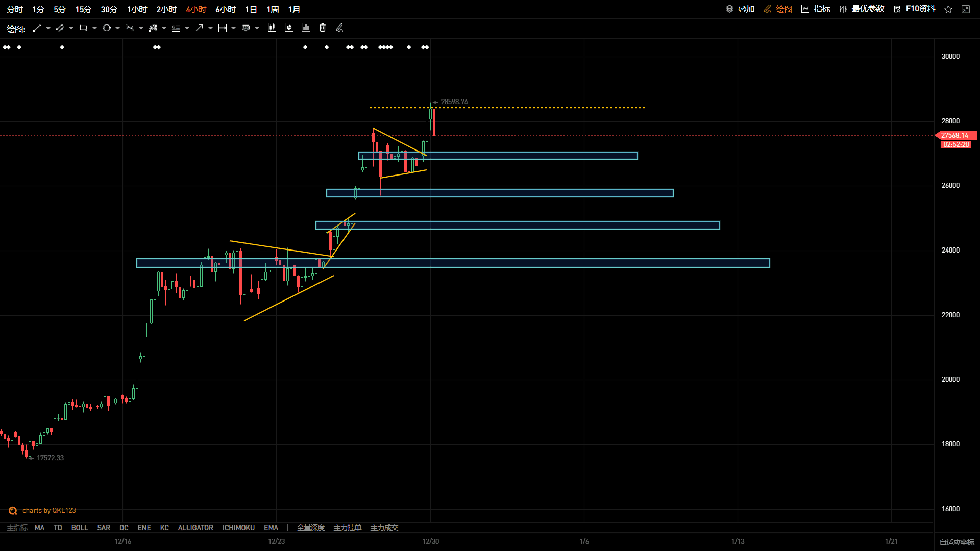
Task: Switch to the 1日 timeframe tab
Action: tap(251, 9)
